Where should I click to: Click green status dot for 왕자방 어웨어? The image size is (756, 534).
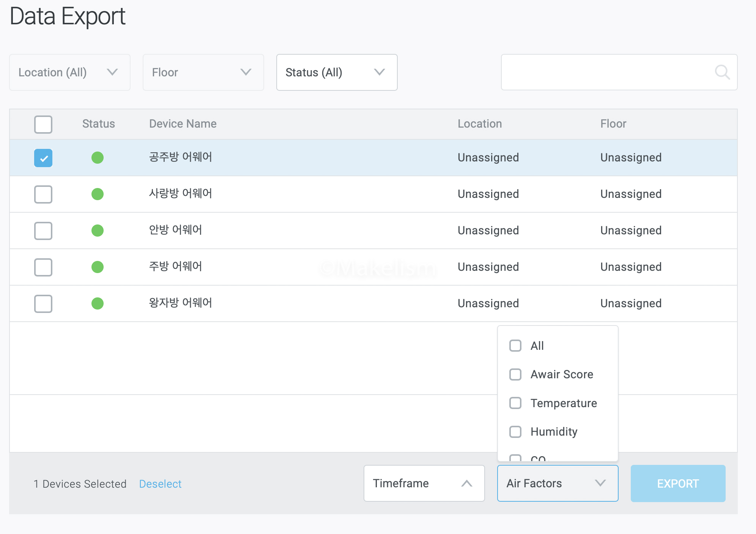click(98, 303)
